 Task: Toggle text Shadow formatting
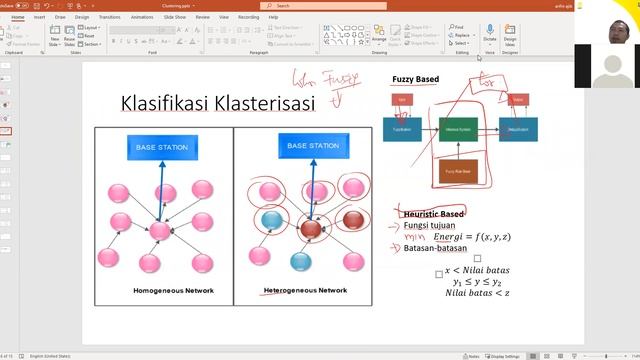pyautogui.click(x=136, y=41)
